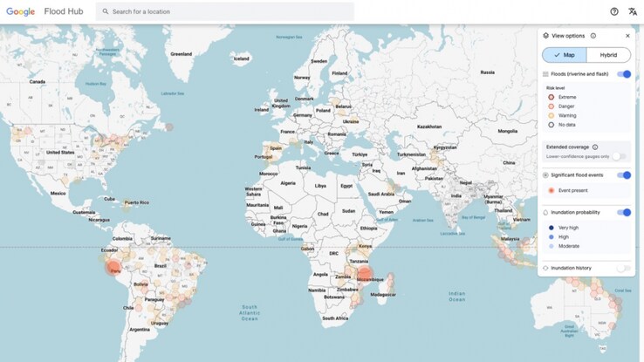Click the View options info icon
Screen dimensions: 644x362
click(x=593, y=36)
